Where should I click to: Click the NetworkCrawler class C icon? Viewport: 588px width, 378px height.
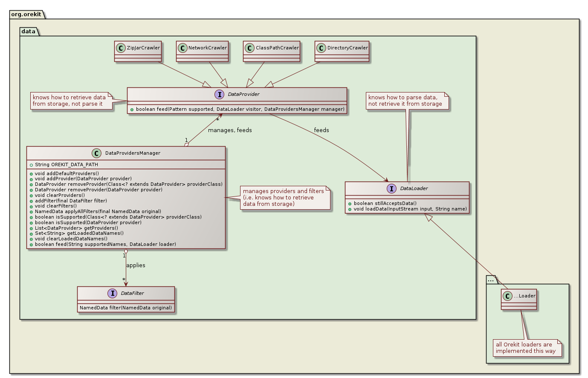point(182,48)
